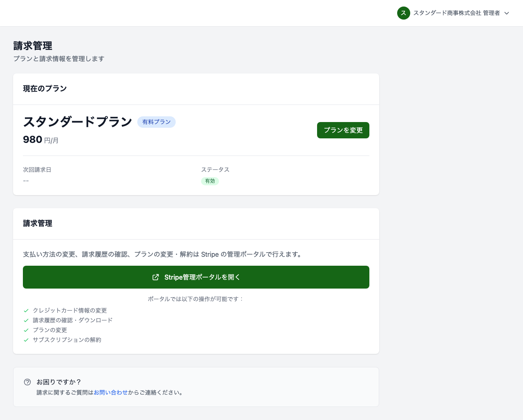523x420 pixels.
Task: Follow the お問い合わせ link
Action: click(110, 392)
